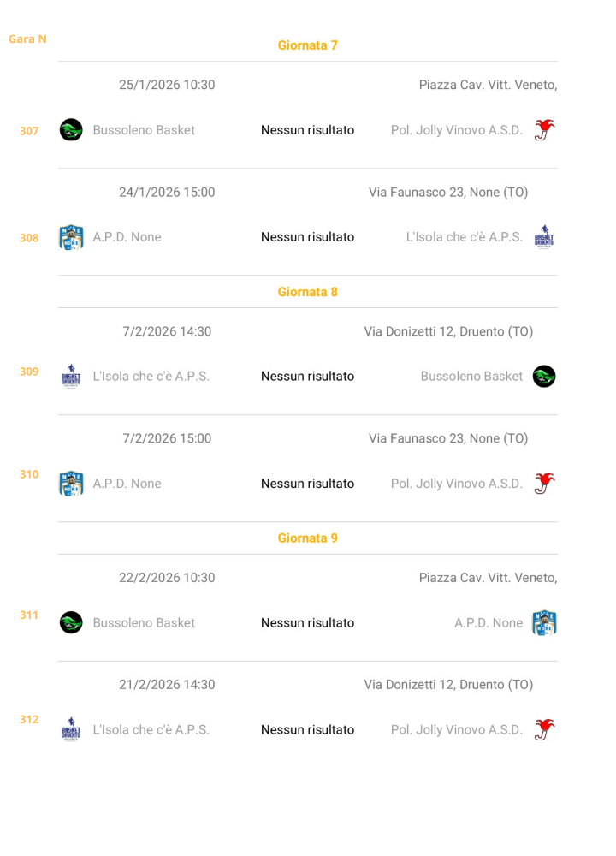Click A.P.D. None logo in game 308
The height and width of the screenshot is (856, 616).
click(71, 237)
